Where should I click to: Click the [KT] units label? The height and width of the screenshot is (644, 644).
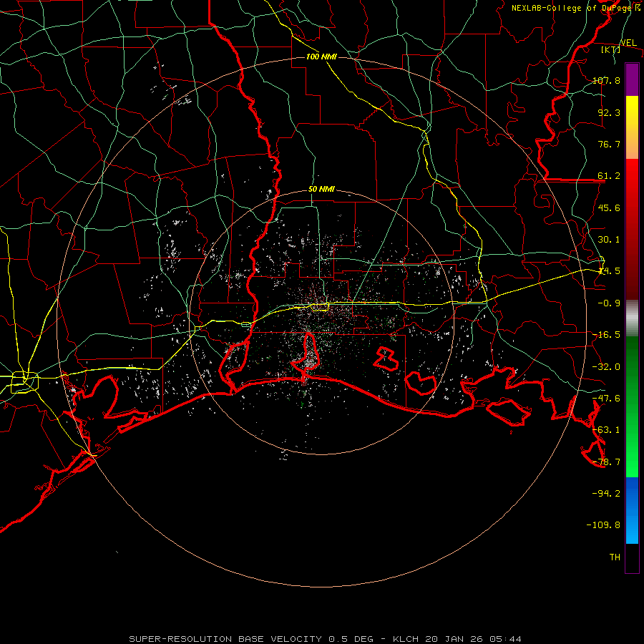click(611, 49)
